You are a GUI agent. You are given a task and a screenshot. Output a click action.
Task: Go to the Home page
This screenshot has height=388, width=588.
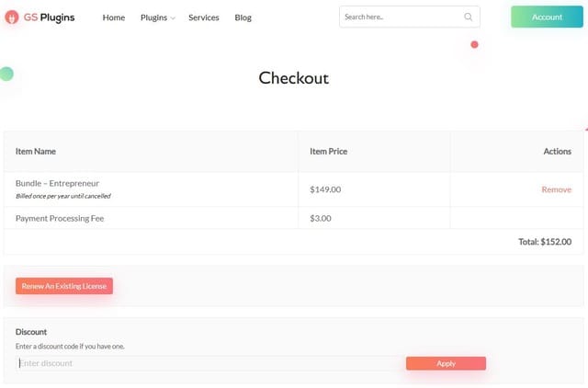114,17
